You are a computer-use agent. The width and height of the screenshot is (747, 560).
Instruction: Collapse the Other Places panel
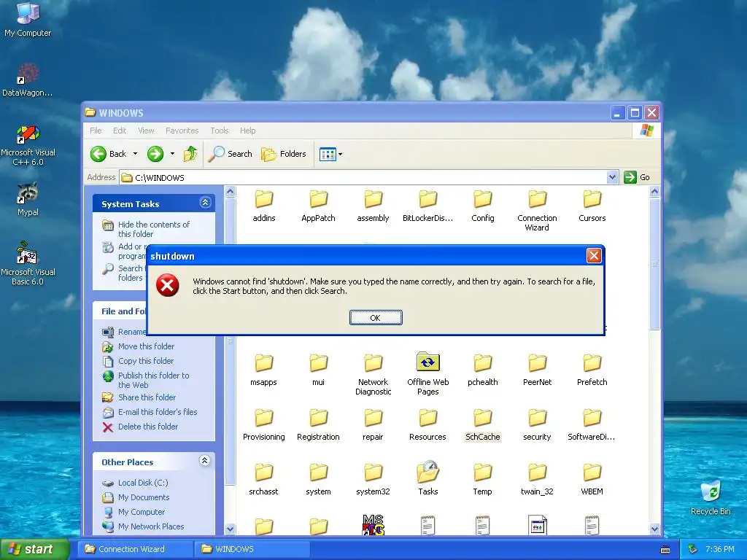coord(205,461)
